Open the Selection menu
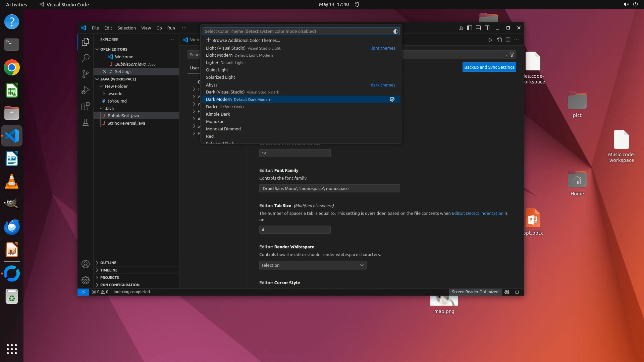 [126, 28]
